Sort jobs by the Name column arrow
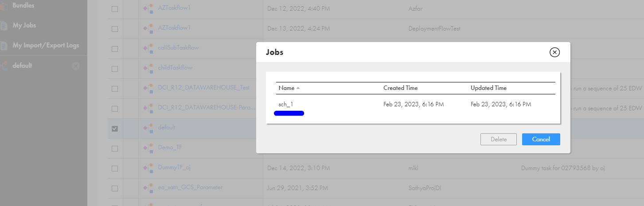This screenshot has width=644, height=206. point(298,88)
